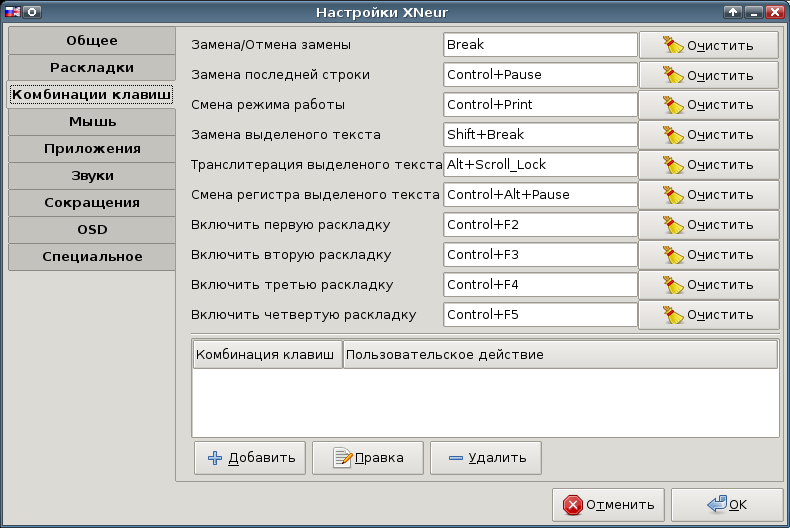Switch to the Звуки tab
790x528 pixels.
tap(92, 175)
